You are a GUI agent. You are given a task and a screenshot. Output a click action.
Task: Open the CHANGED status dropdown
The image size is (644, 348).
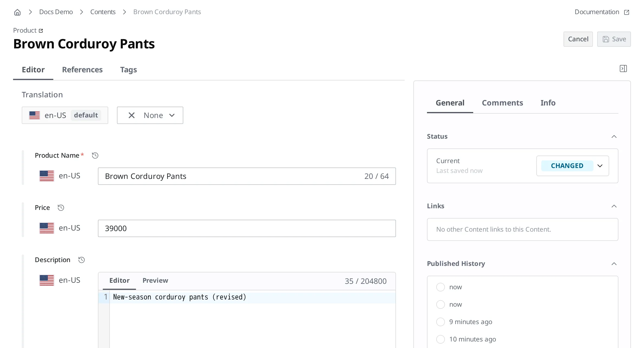click(572, 166)
